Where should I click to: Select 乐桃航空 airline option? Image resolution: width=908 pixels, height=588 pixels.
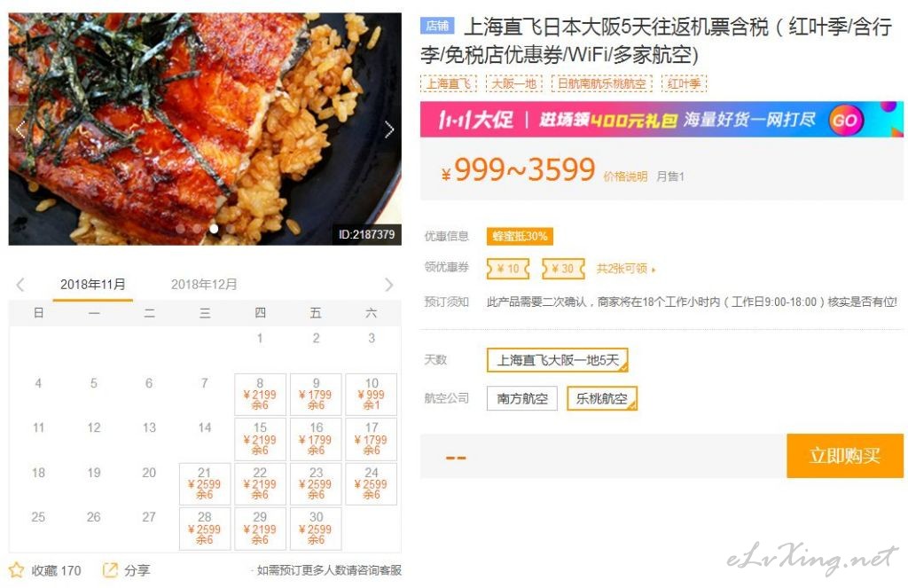(x=602, y=398)
